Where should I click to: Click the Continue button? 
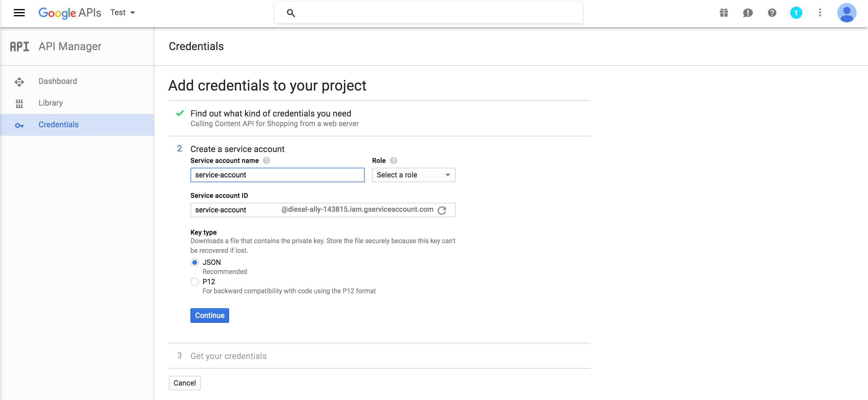(210, 315)
